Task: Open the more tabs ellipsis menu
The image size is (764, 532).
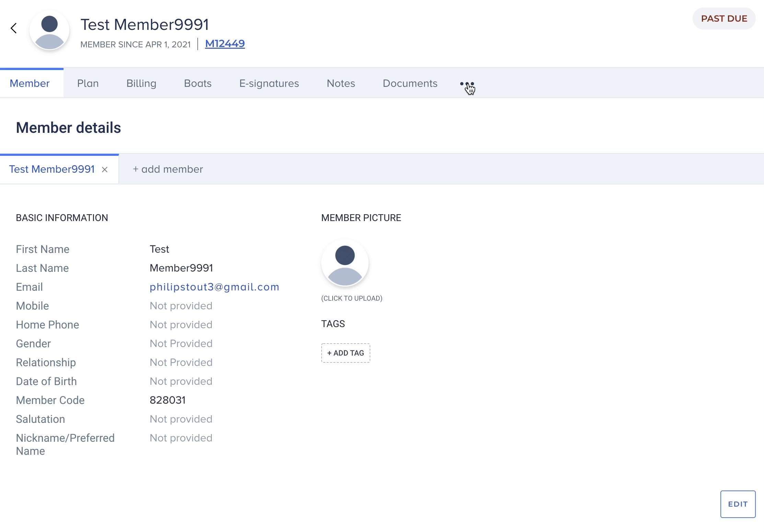Action: point(467,84)
